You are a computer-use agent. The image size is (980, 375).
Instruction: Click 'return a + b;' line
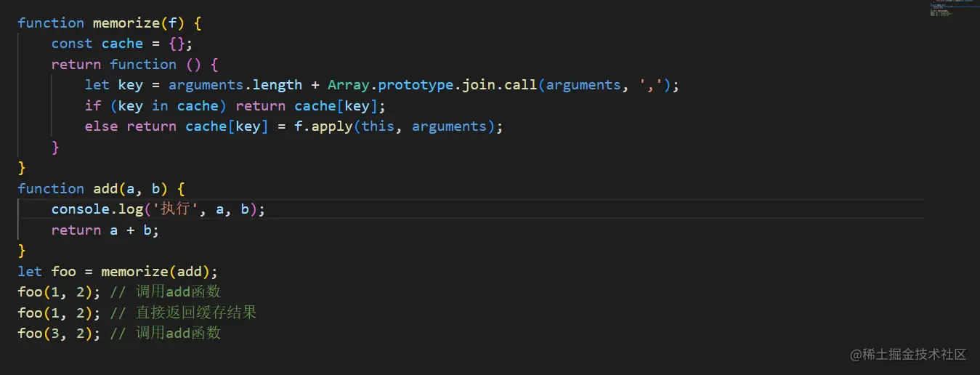pyautogui.click(x=105, y=230)
